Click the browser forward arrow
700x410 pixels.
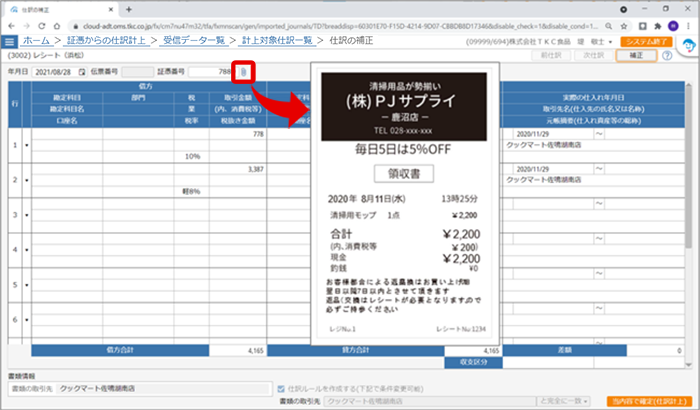[x=26, y=26]
